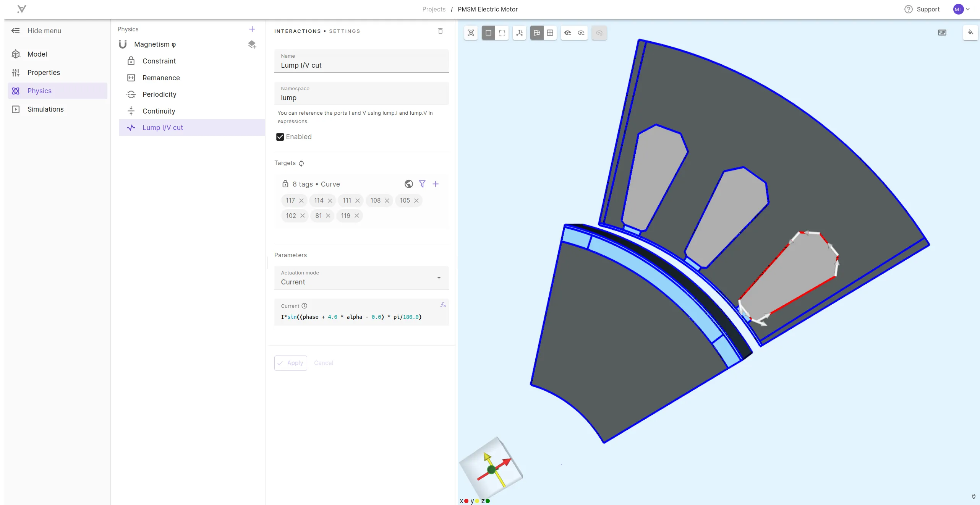This screenshot has width=980, height=505.
Task: Select the Lump I/V cut interaction
Action: point(192,128)
